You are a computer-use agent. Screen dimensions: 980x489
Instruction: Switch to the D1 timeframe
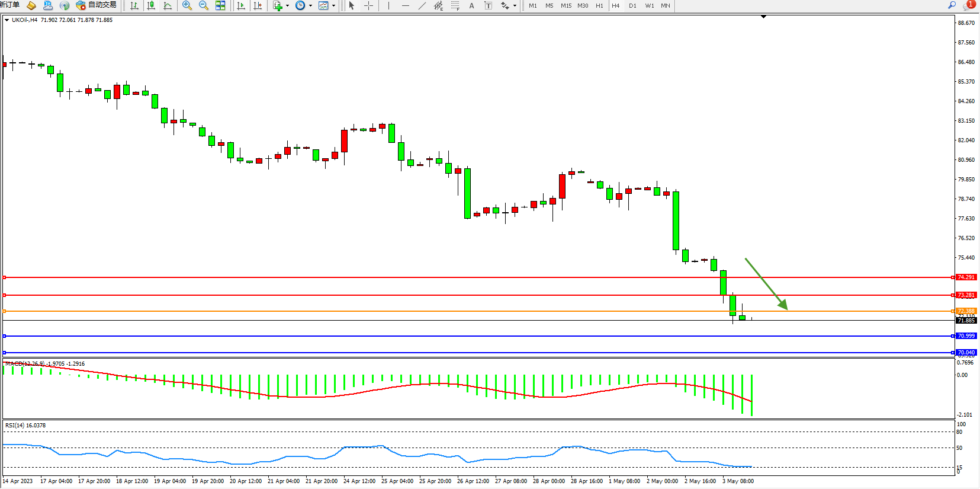click(x=632, y=5)
